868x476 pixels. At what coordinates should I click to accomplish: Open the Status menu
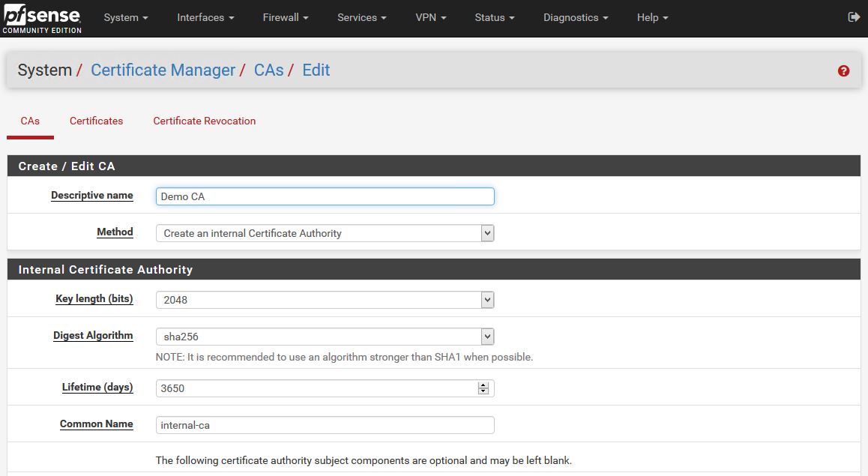point(493,17)
